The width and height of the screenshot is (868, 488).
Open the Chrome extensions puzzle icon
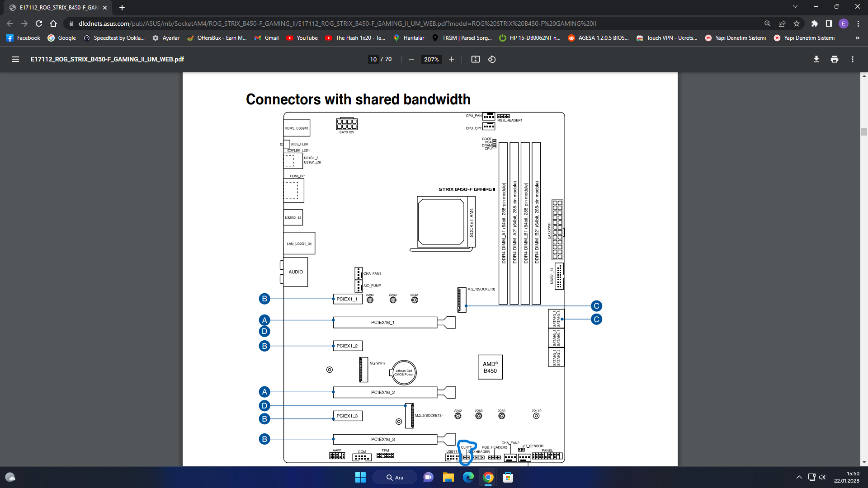pyautogui.click(x=814, y=23)
